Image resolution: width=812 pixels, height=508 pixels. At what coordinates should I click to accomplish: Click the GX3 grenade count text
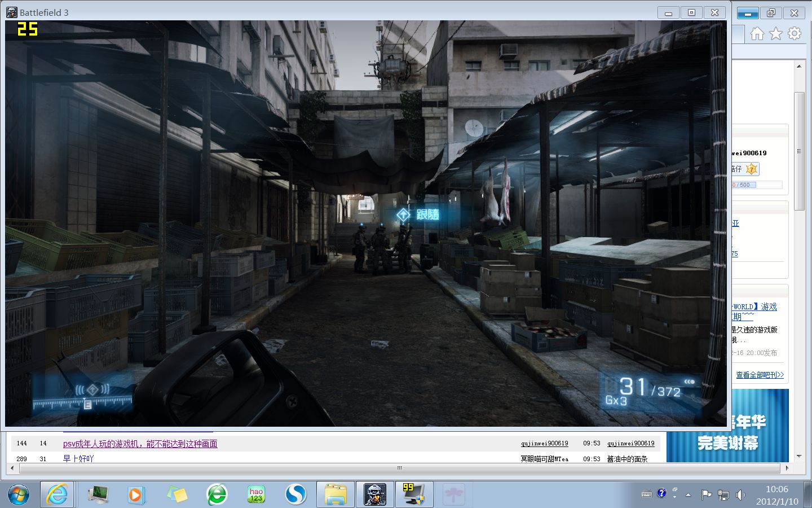pyautogui.click(x=616, y=401)
